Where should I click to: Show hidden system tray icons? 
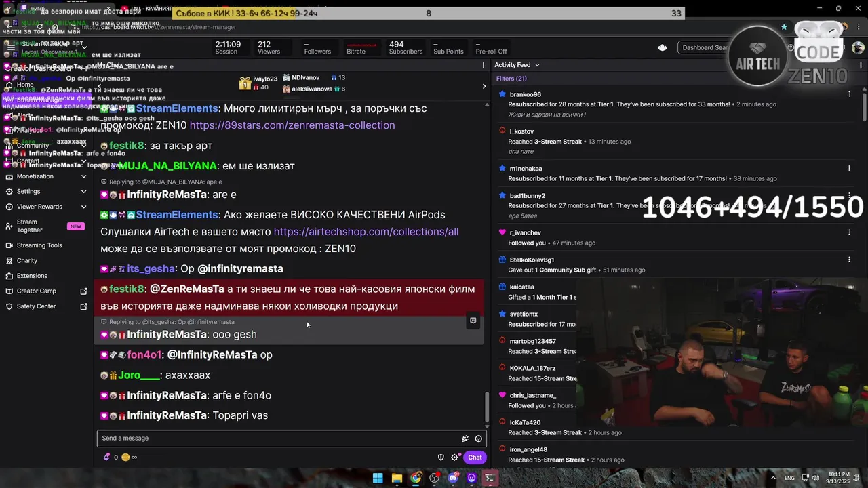click(773, 478)
